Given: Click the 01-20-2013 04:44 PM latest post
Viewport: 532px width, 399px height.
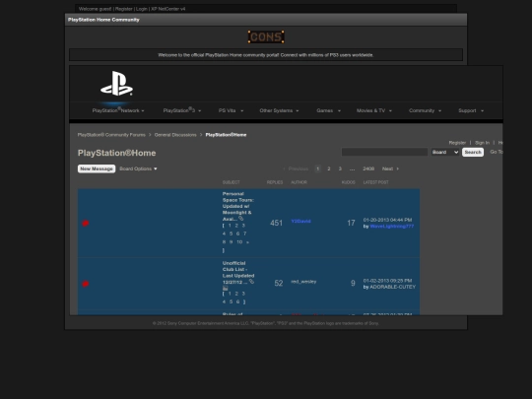Looking at the screenshot, I should click(x=387, y=220).
